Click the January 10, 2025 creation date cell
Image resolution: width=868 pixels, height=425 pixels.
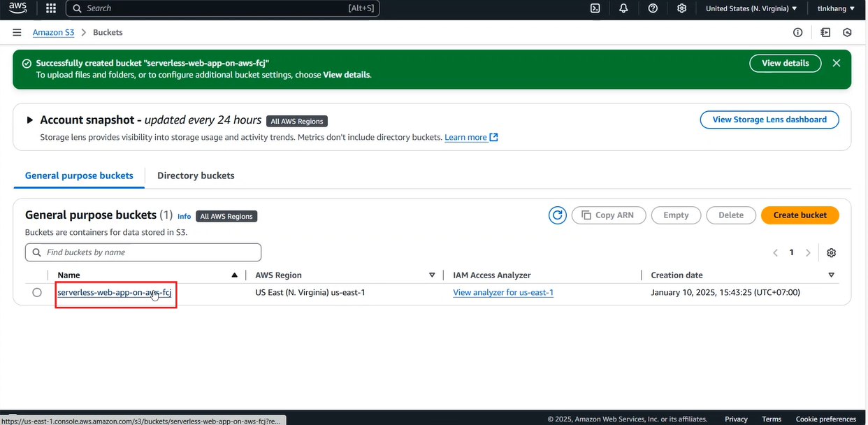[x=725, y=293]
